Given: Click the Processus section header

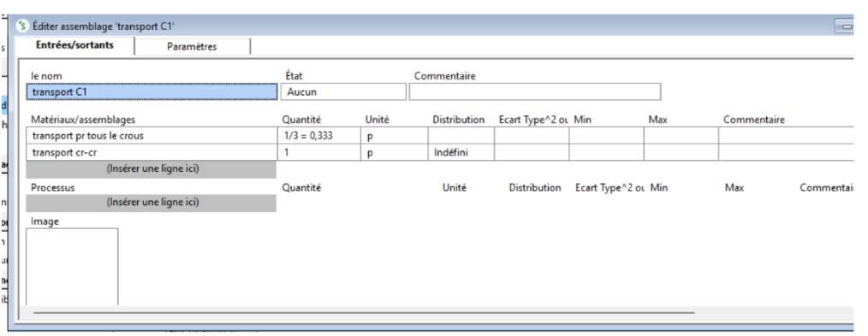Looking at the screenshot, I should pyautogui.click(x=52, y=188).
